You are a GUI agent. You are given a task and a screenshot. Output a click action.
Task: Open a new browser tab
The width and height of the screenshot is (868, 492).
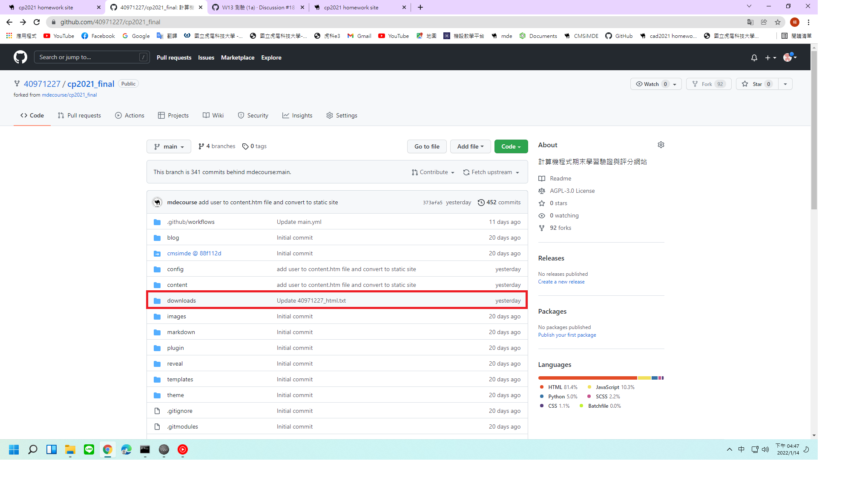pyautogui.click(x=420, y=7)
